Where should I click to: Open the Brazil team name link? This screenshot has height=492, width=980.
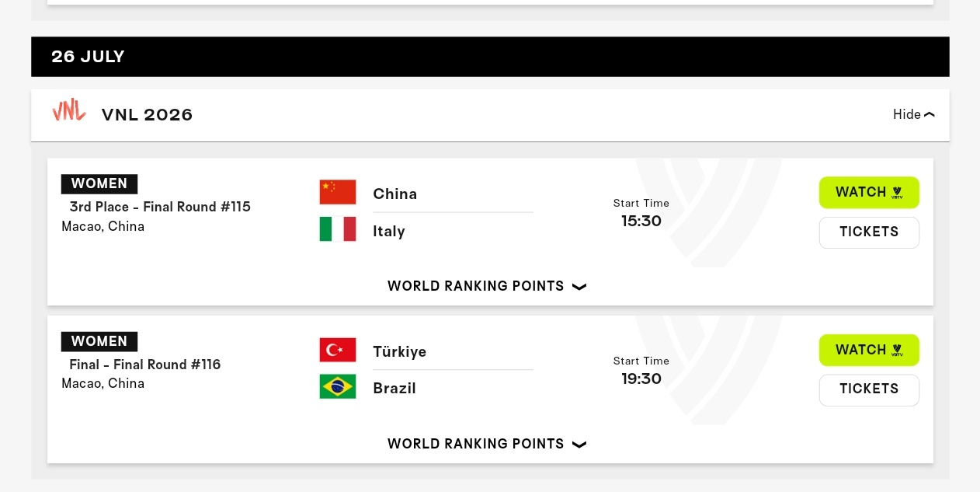394,388
